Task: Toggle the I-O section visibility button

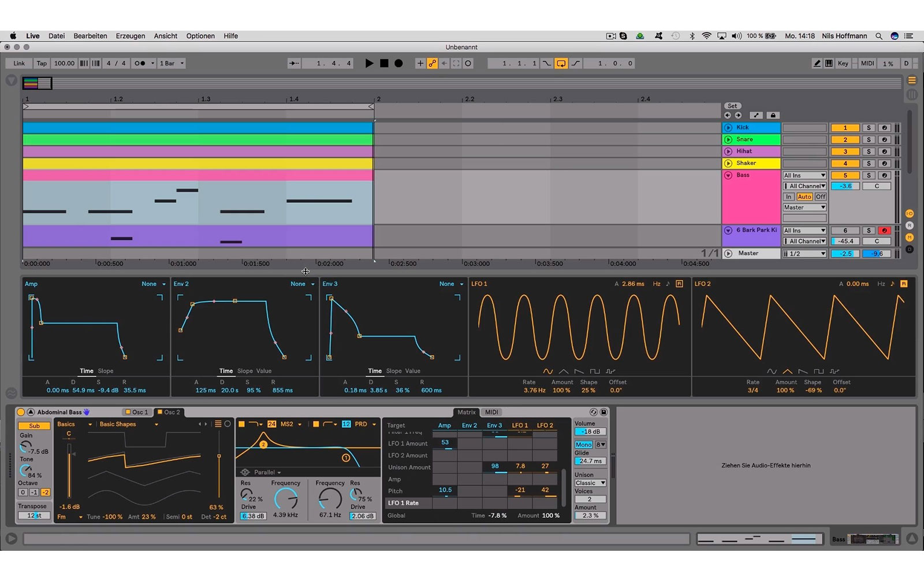Action: [910, 214]
